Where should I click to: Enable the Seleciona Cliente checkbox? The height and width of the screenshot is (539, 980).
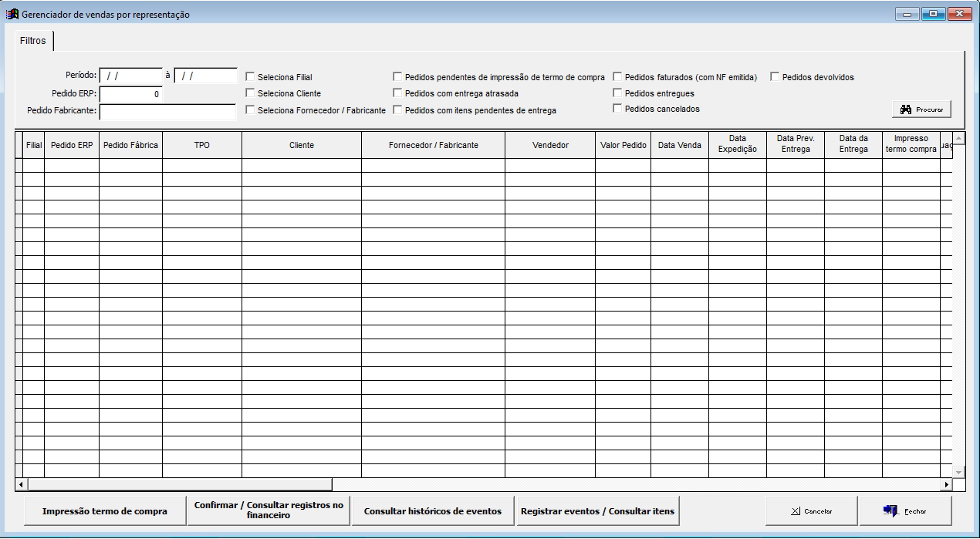coord(250,93)
